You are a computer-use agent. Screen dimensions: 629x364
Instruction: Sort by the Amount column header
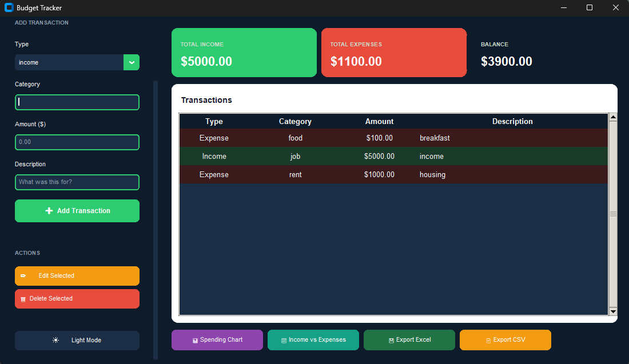point(379,121)
